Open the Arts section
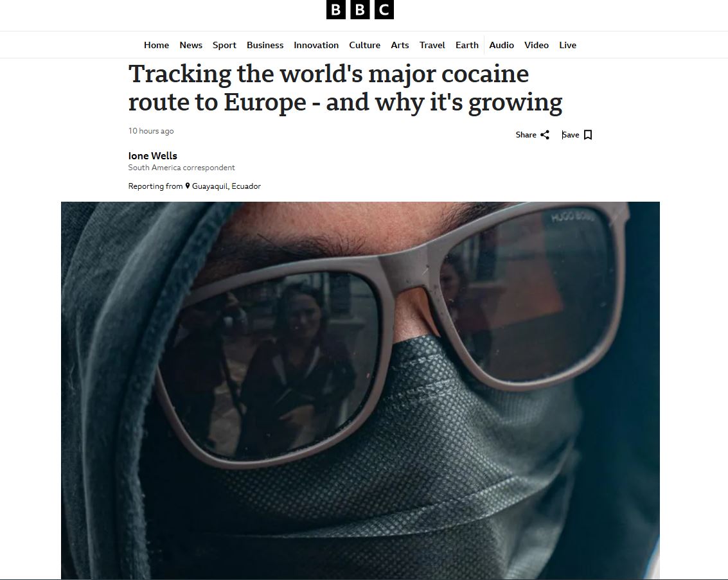This screenshot has width=728, height=580. [x=400, y=45]
